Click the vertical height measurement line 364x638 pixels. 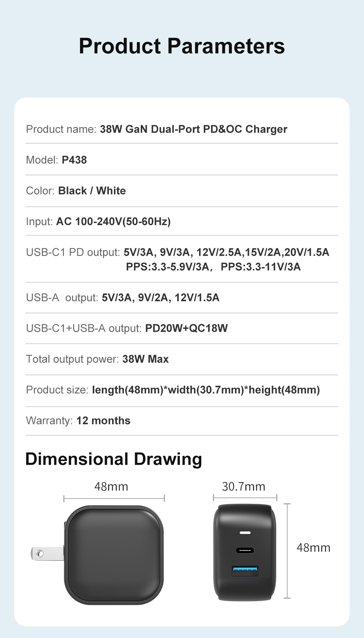click(x=287, y=551)
